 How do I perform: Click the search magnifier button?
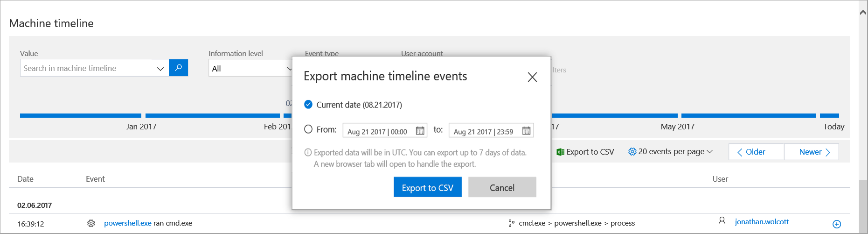click(178, 68)
